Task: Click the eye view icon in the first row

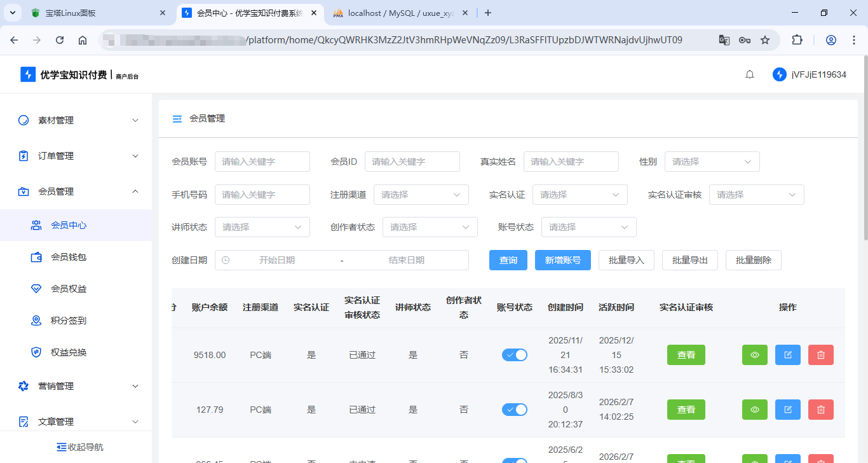Action: tap(754, 354)
